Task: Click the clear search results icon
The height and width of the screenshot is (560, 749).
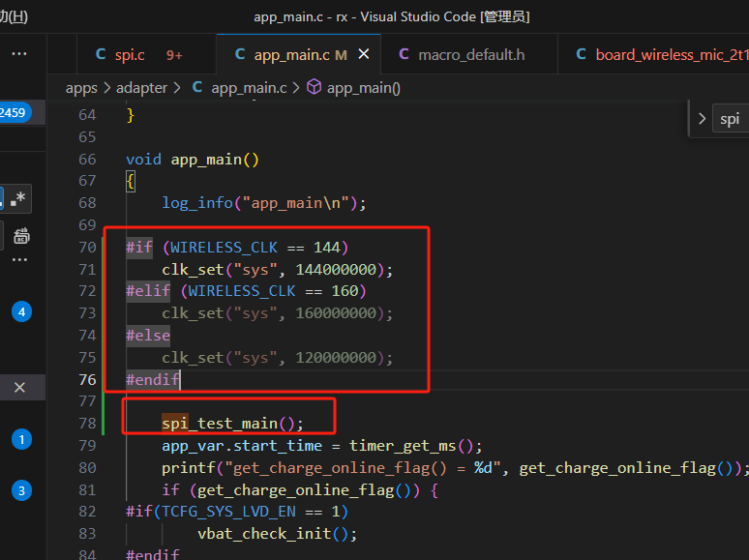Action: pos(21,236)
